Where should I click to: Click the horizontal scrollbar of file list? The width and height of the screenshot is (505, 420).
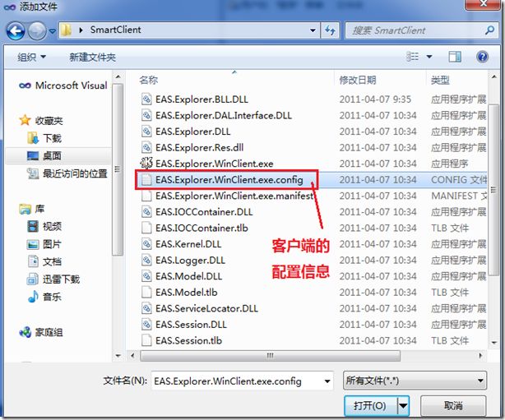[271, 356]
